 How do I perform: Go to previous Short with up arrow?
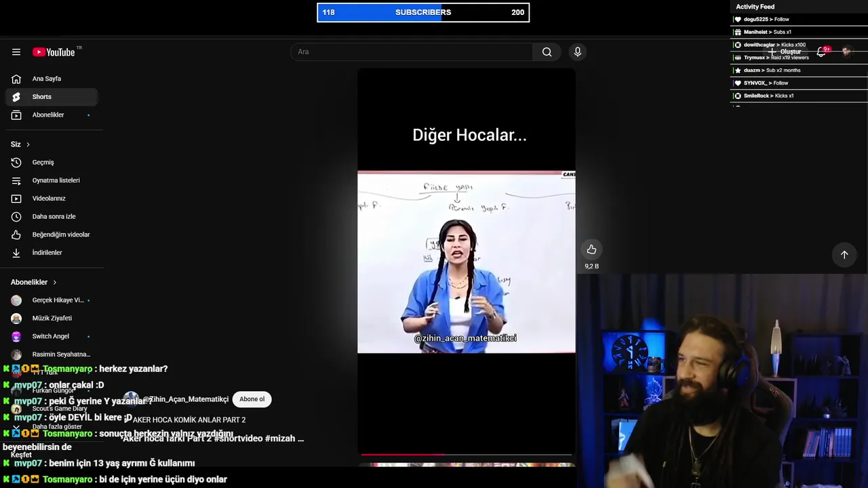pyautogui.click(x=844, y=255)
